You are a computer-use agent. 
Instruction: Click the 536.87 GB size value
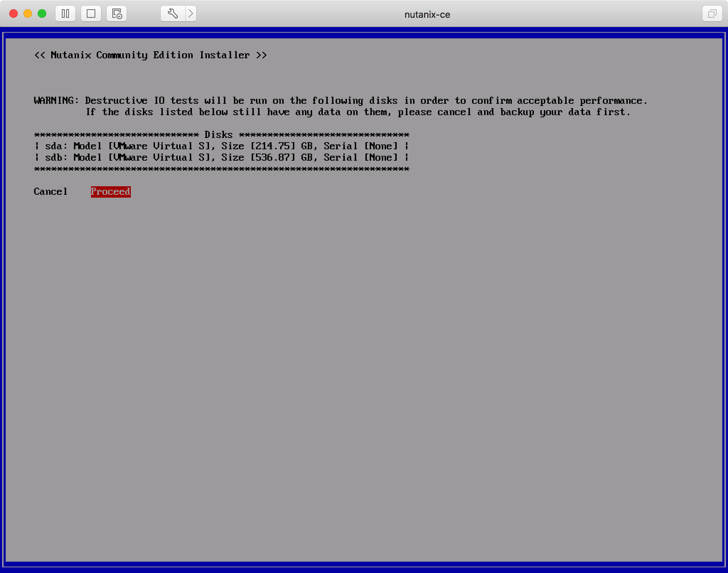click(x=273, y=157)
